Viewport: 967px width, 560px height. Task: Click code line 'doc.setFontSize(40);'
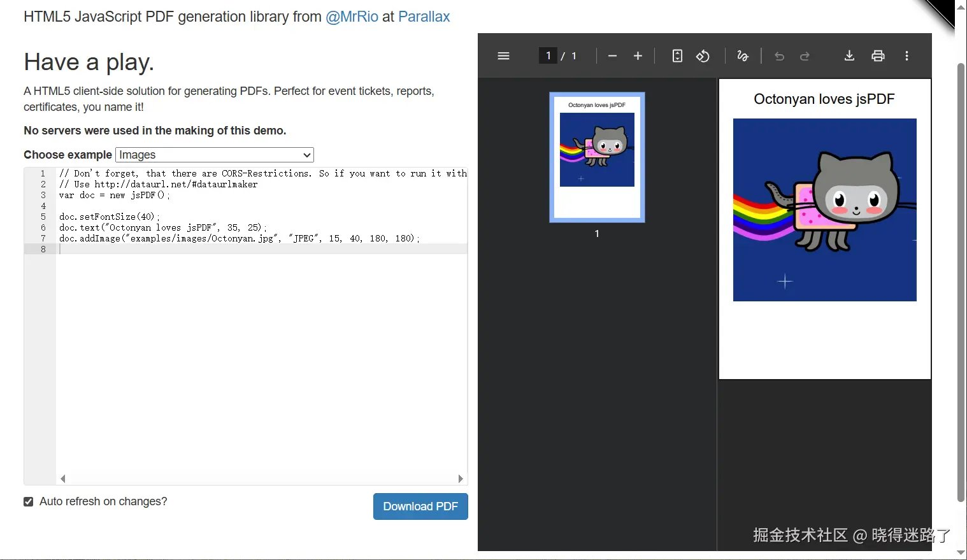110,217
